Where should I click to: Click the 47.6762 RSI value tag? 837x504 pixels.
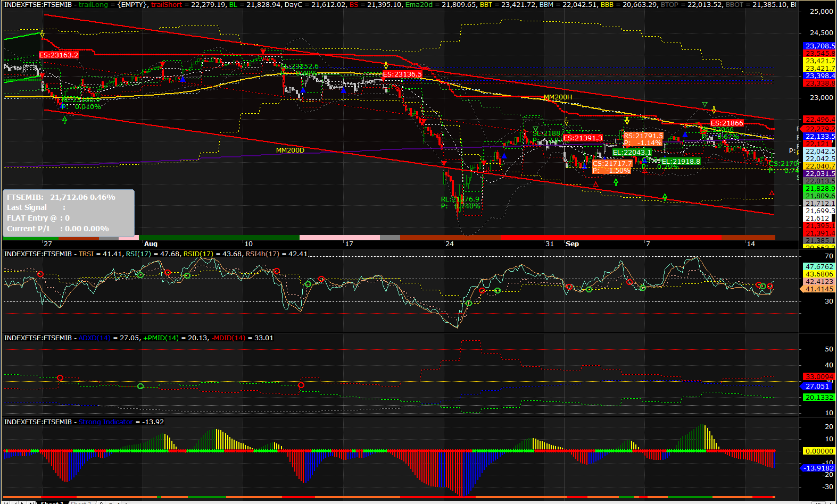point(819,267)
